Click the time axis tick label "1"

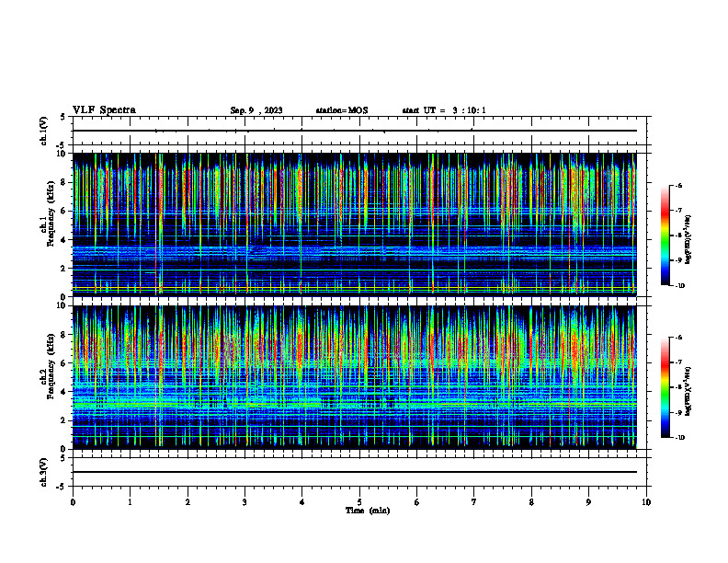[x=130, y=502]
